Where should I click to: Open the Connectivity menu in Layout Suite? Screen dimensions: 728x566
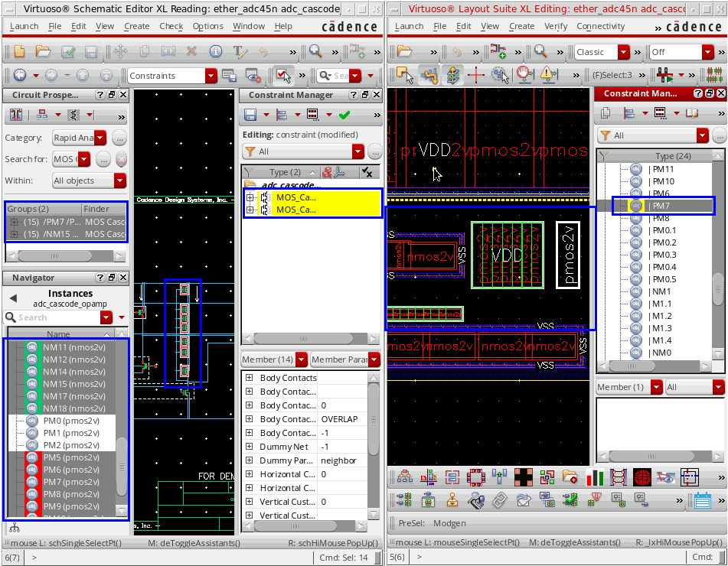[600, 26]
